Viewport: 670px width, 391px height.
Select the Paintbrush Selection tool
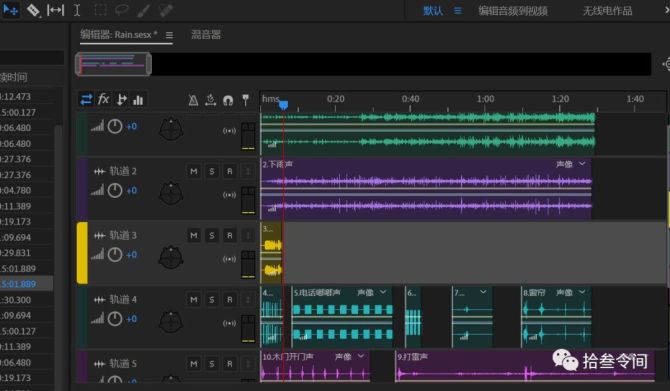click(x=143, y=10)
